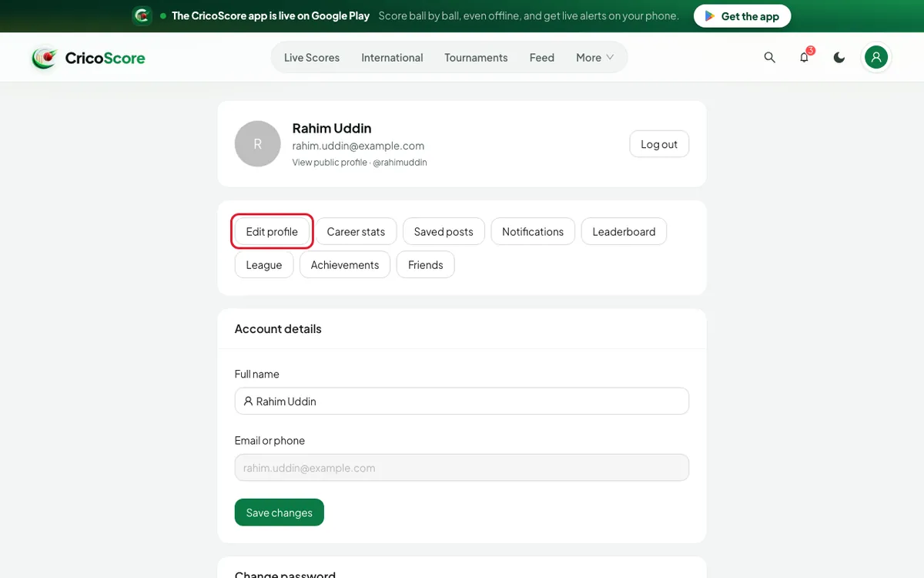This screenshot has height=578, width=924.
Task: Select the Edit profile tab
Action: [x=272, y=231]
